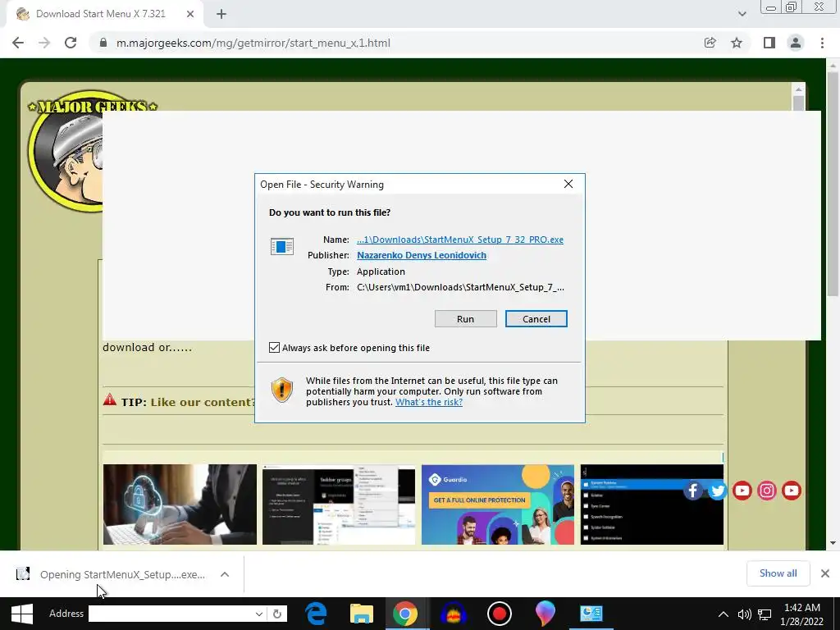Click the Major Geeks logo
840x630 pixels.
pos(66,151)
